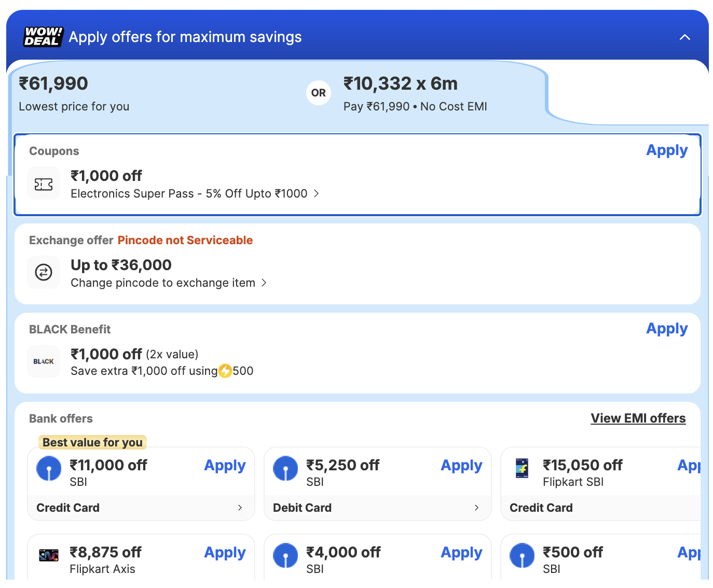Click the Flipkart Axis card icon

[x=49, y=555]
